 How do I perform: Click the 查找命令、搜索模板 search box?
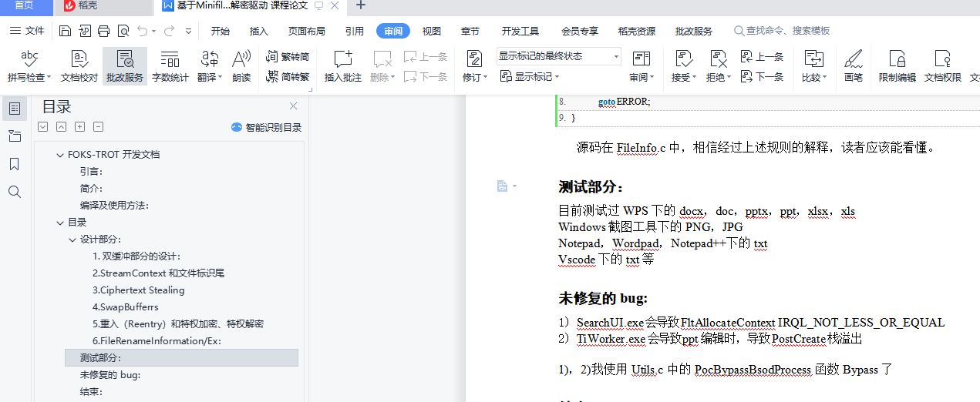pos(782,32)
